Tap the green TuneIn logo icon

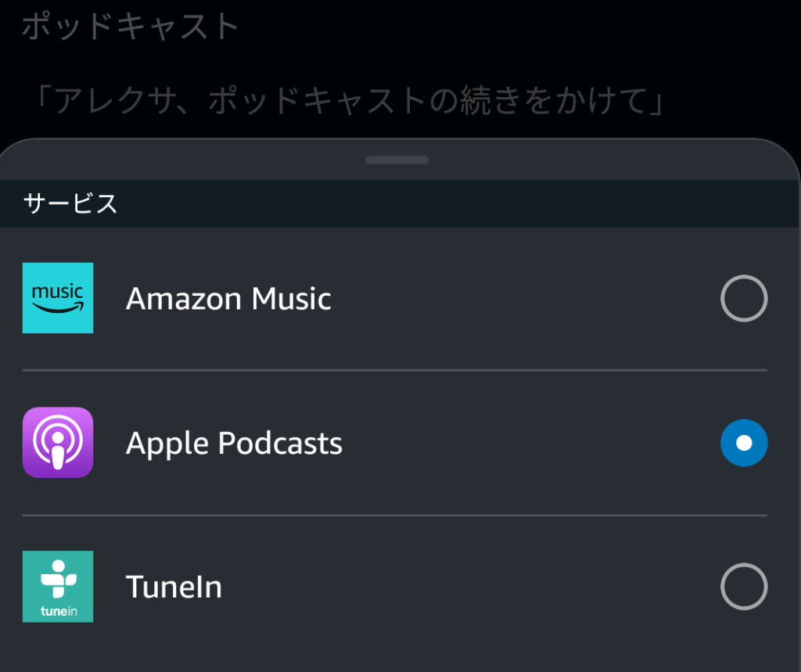click(58, 586)
